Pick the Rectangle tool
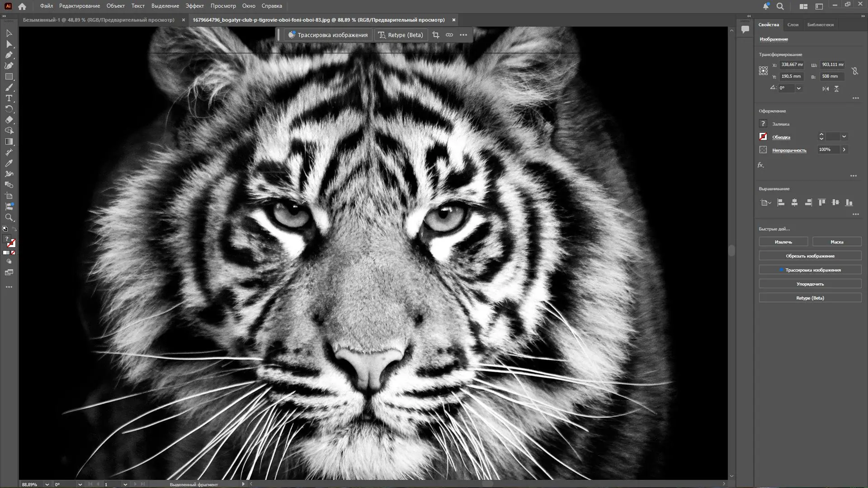 [9, 77]
